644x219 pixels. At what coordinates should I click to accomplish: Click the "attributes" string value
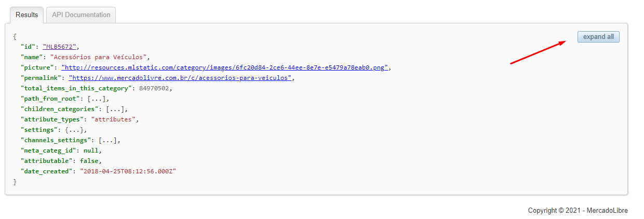point(118,119)
